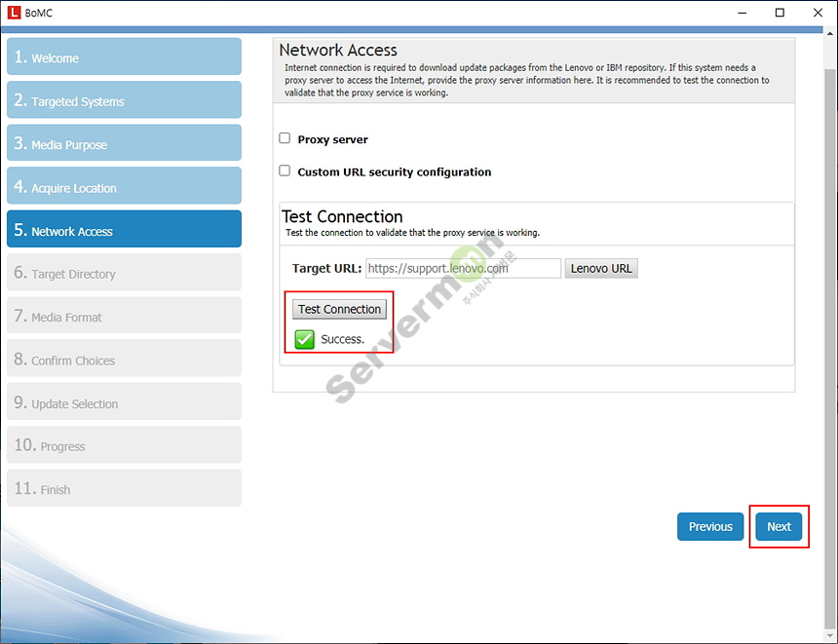Jump to step 4 Acquire Location

[x=124, y=186]
